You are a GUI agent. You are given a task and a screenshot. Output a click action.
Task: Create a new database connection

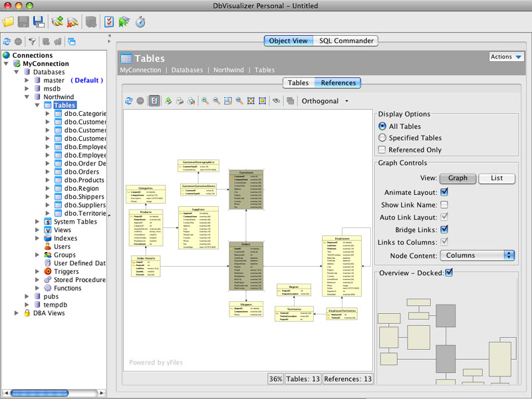(57, 22)
